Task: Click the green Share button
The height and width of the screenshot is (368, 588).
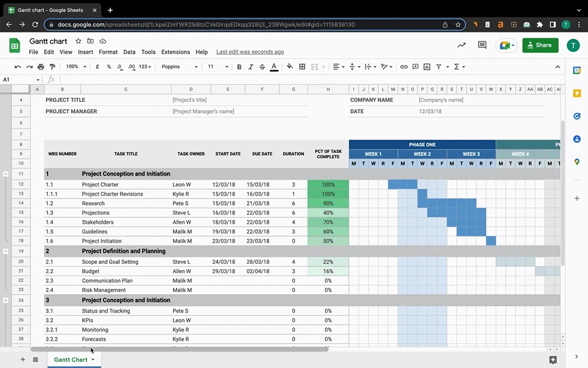Action: pyautogui.click(x=540, y=45)
